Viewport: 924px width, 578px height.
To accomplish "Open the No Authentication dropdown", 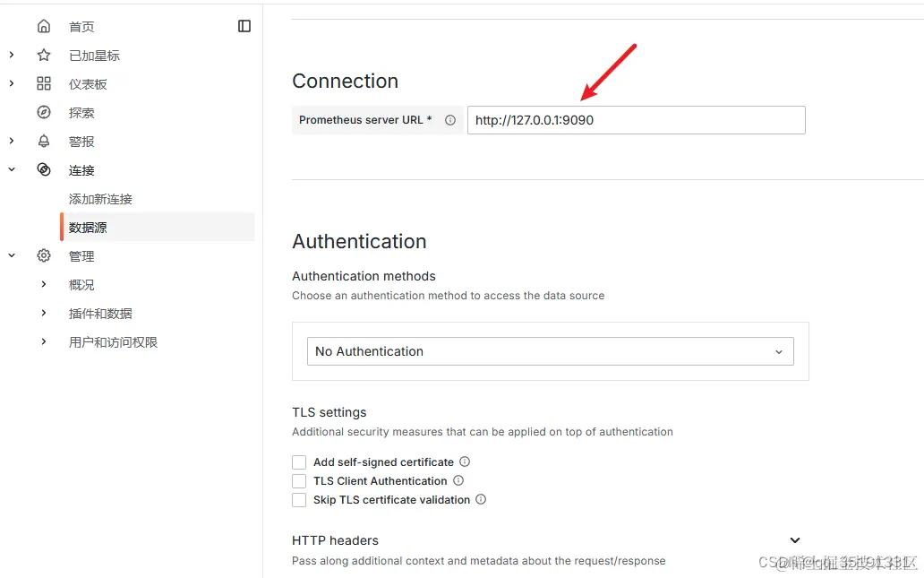I will coord(551,351).
